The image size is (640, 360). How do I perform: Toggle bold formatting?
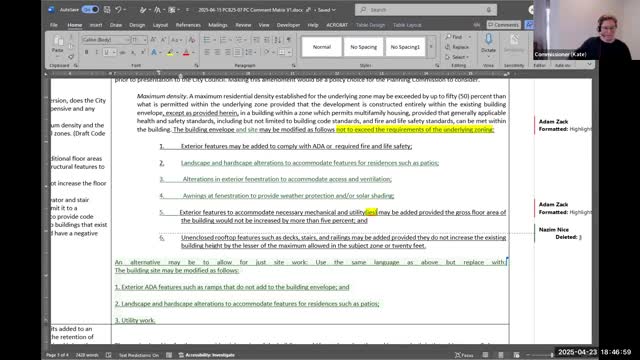[87, 52]
